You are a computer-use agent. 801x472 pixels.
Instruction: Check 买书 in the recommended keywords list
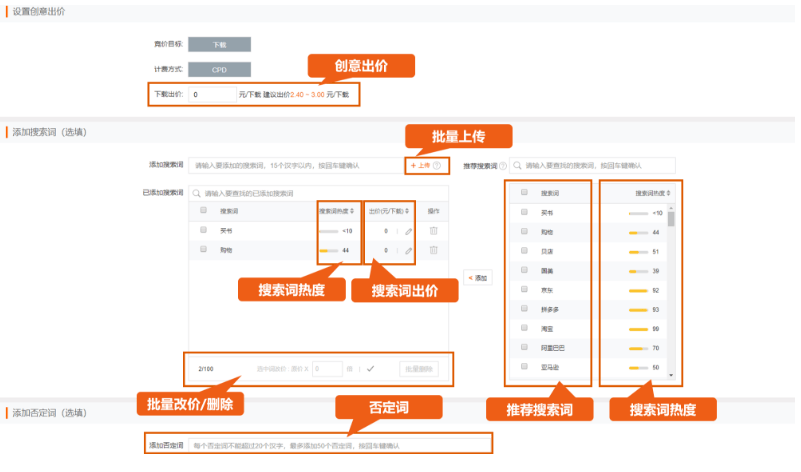click(524, 212)
